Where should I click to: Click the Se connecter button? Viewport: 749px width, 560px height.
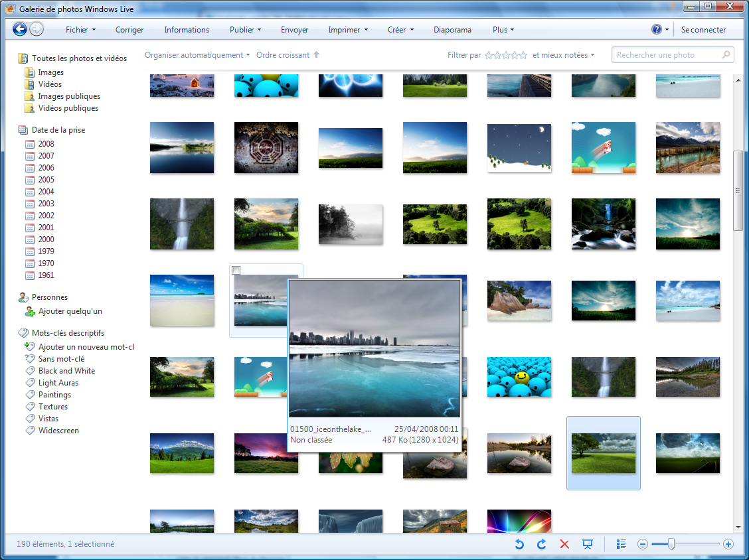tap(703, 30)
